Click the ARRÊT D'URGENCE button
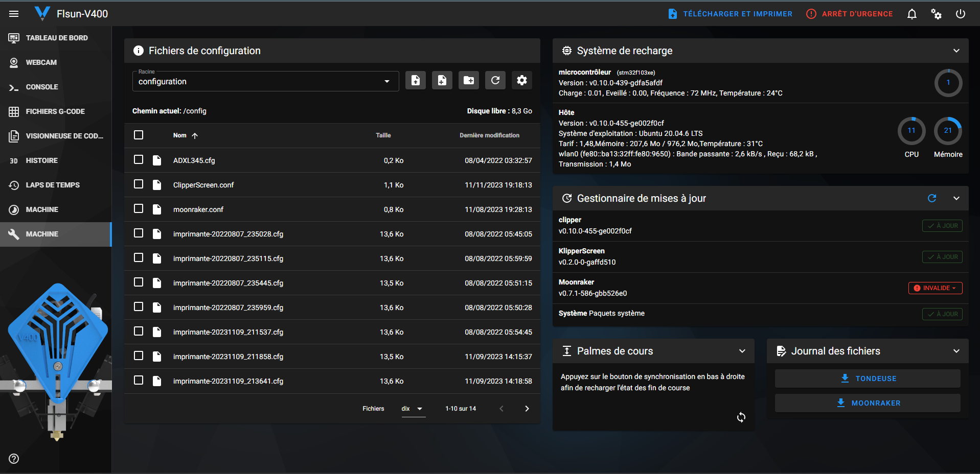Viewport: 980px width, 474px height. pos(850,14)
